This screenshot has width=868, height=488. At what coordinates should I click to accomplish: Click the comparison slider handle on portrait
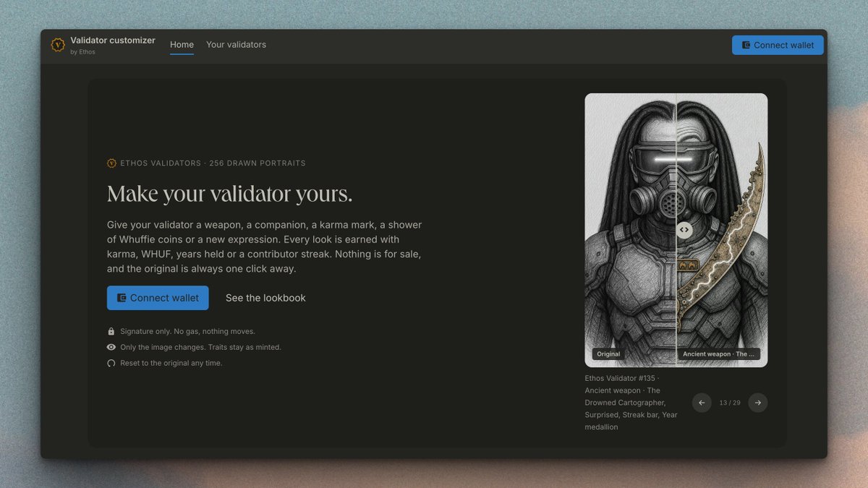point(684,230)
